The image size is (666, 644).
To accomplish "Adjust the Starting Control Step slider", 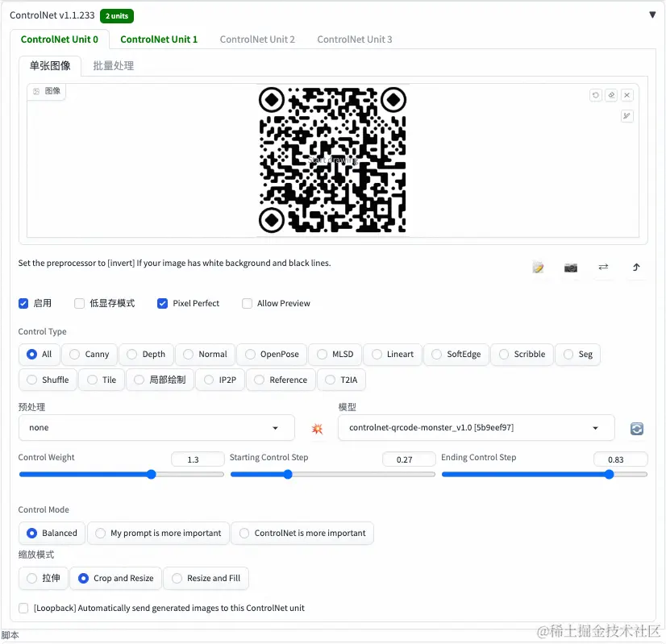I will click(x=332, y=474).
